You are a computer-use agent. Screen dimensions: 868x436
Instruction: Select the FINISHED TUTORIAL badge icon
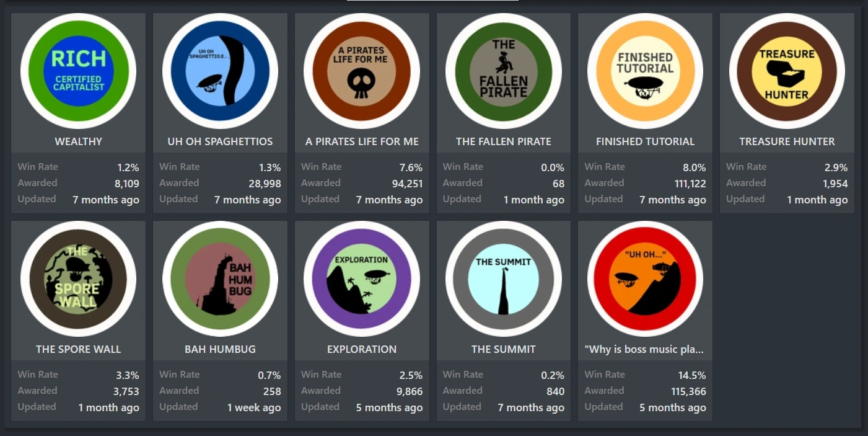[x=645, y=71]
